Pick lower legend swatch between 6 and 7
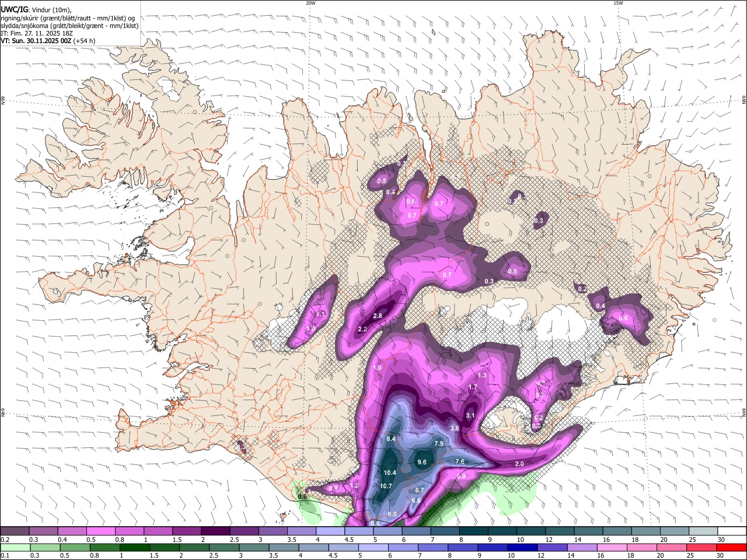The height and width of the screenshot is (560, 747). click(403, 547)
